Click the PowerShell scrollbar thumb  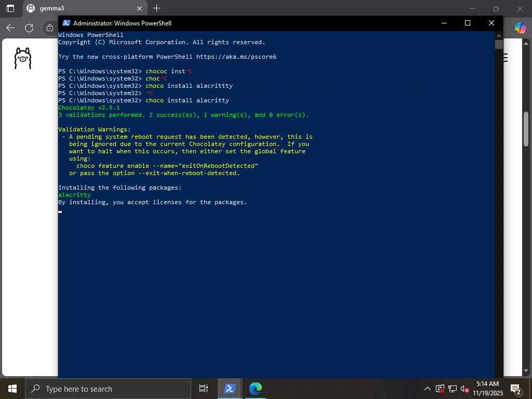click(499, 45)
